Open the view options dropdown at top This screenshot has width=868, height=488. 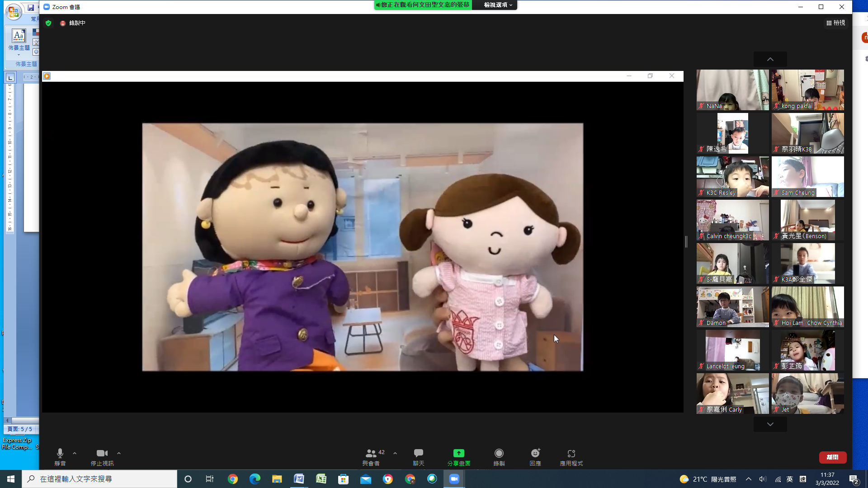point(498,5)
